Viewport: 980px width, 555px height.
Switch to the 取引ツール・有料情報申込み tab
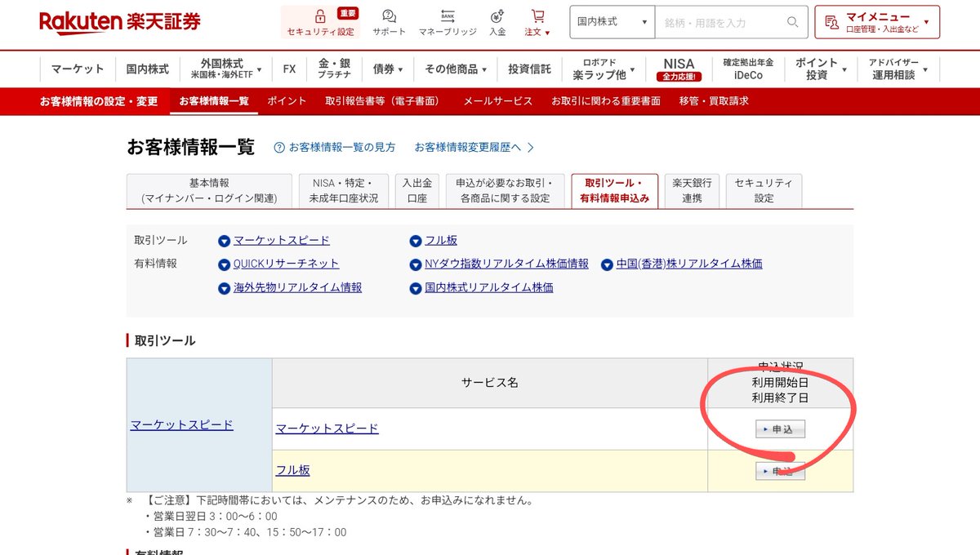[615, 191]
